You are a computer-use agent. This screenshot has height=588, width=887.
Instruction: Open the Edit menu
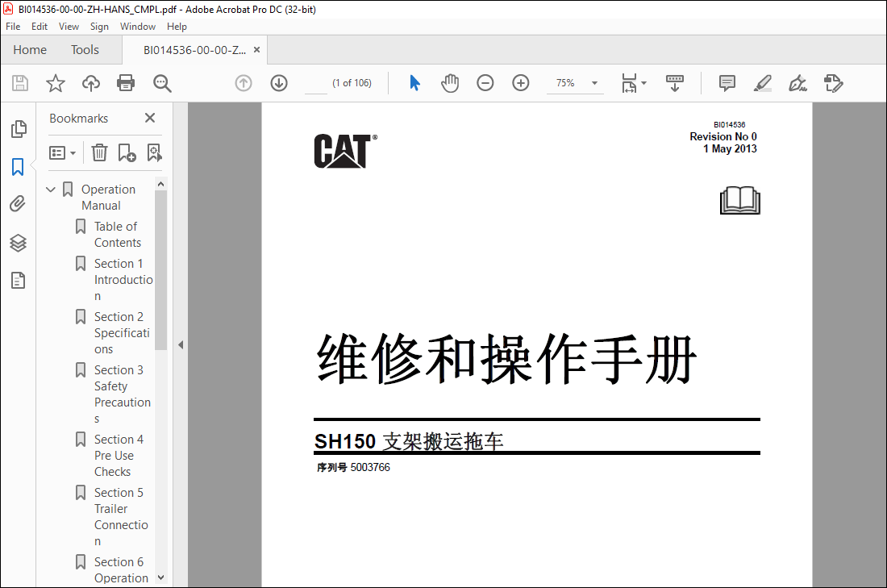click(x=39, y=27)
